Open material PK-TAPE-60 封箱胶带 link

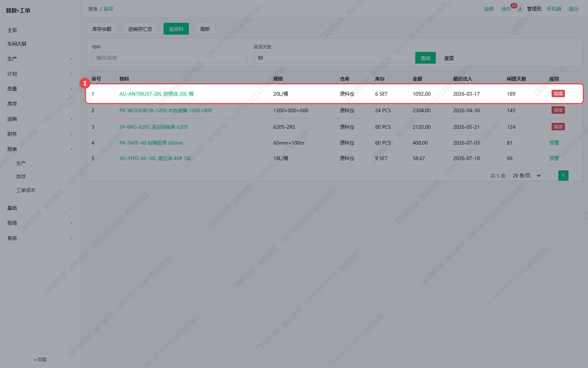[151, 143]
